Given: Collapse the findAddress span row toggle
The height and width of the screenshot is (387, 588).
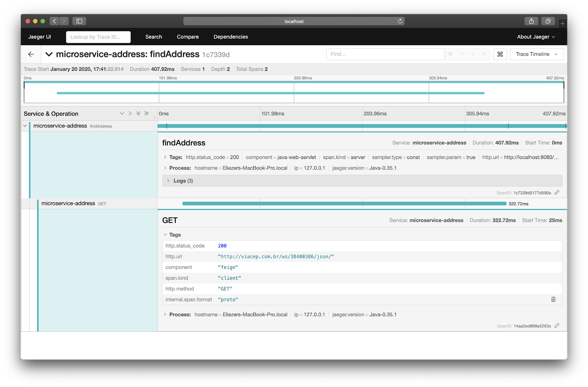Looking at the screenshot, I should [25, 126].
